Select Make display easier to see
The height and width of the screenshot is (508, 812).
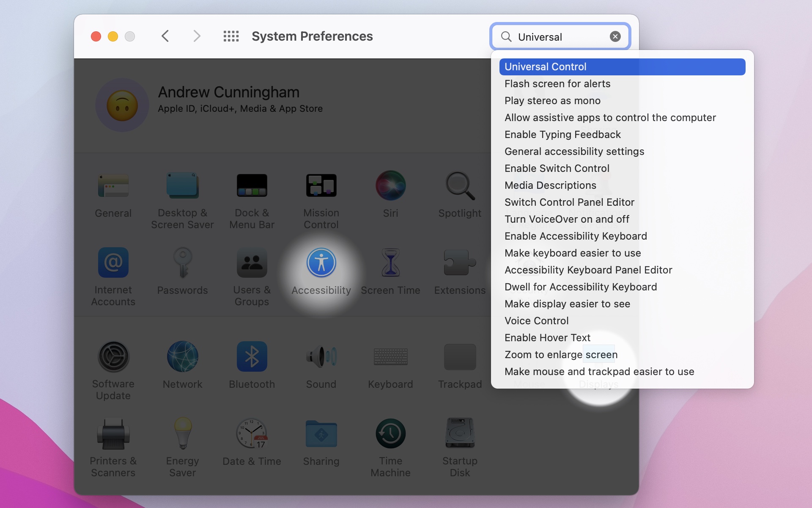(x=622, y=304)
